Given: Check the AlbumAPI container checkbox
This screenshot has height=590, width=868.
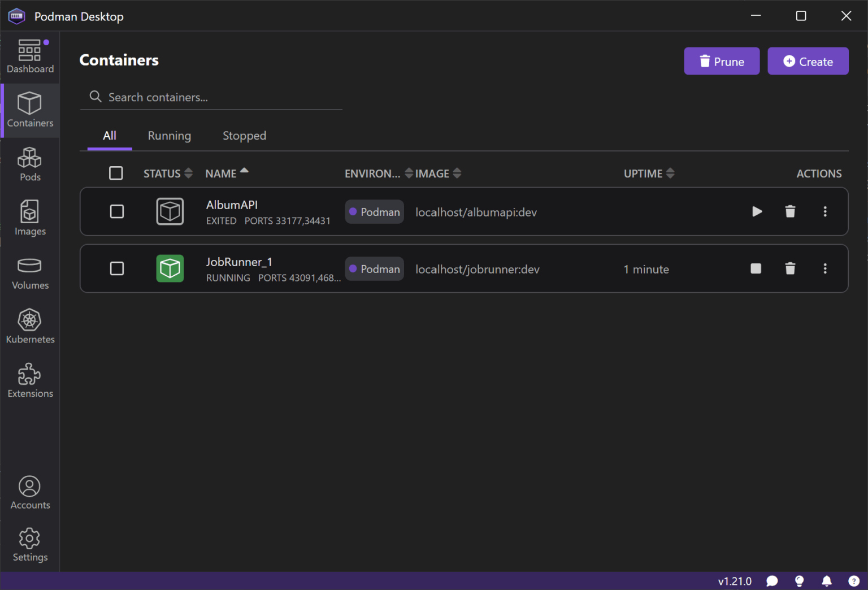Looking at the screenshot, I should 117,211.
